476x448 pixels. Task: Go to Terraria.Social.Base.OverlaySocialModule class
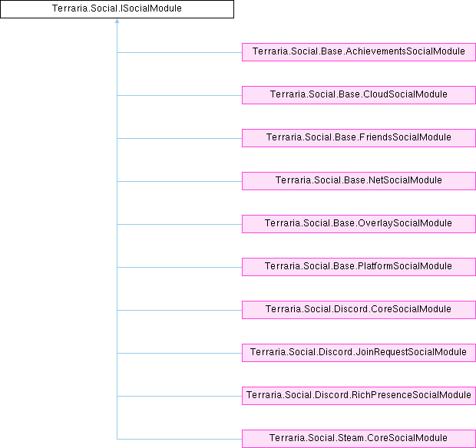coord(359,224)
